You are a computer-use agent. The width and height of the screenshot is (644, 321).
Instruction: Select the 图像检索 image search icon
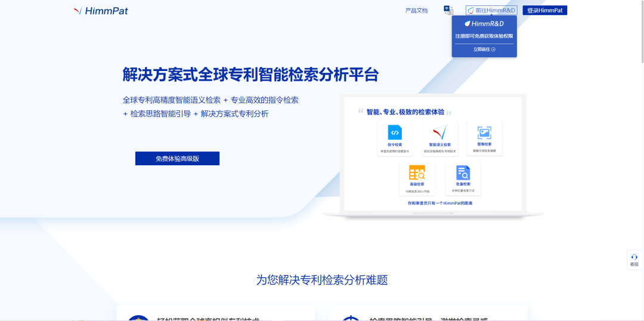484,132
